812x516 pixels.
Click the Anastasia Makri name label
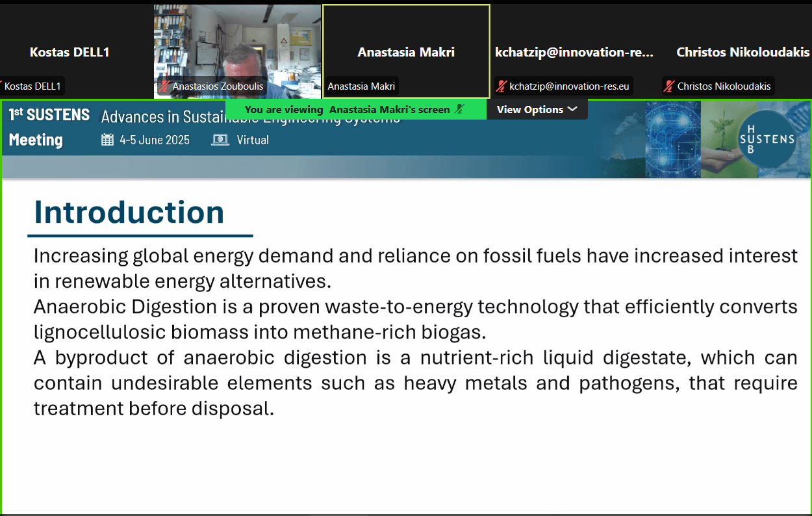(x=362, y=86)
